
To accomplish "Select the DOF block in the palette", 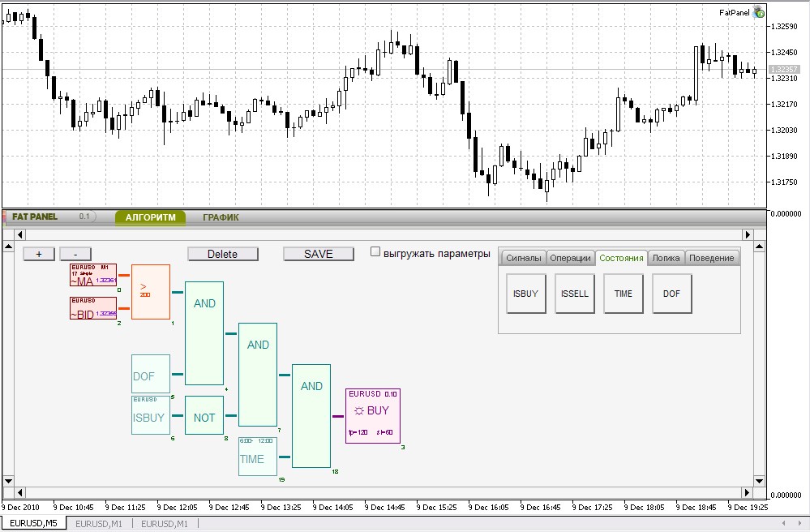I will [x=671, y=294].
